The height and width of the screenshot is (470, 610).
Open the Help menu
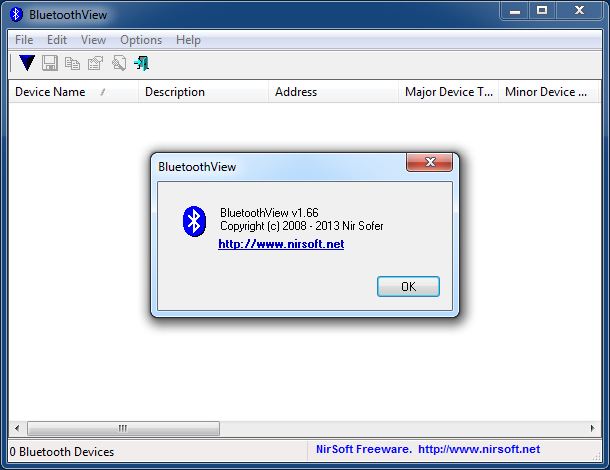coord(188,40)
